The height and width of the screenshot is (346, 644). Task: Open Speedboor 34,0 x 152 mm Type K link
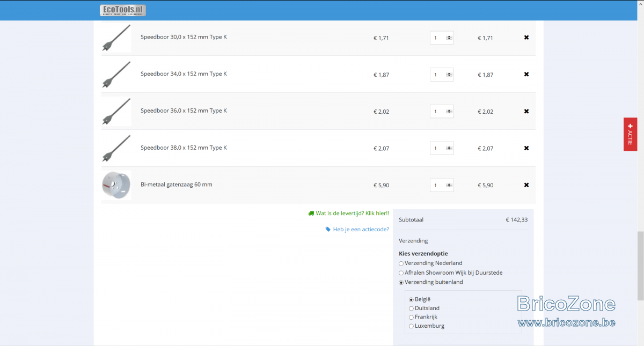(184, 74)
